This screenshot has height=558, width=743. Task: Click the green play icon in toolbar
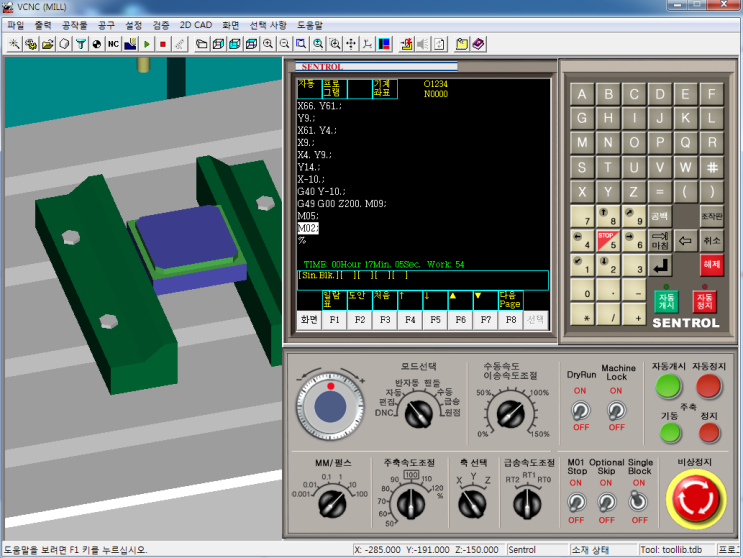coord(147,44)
